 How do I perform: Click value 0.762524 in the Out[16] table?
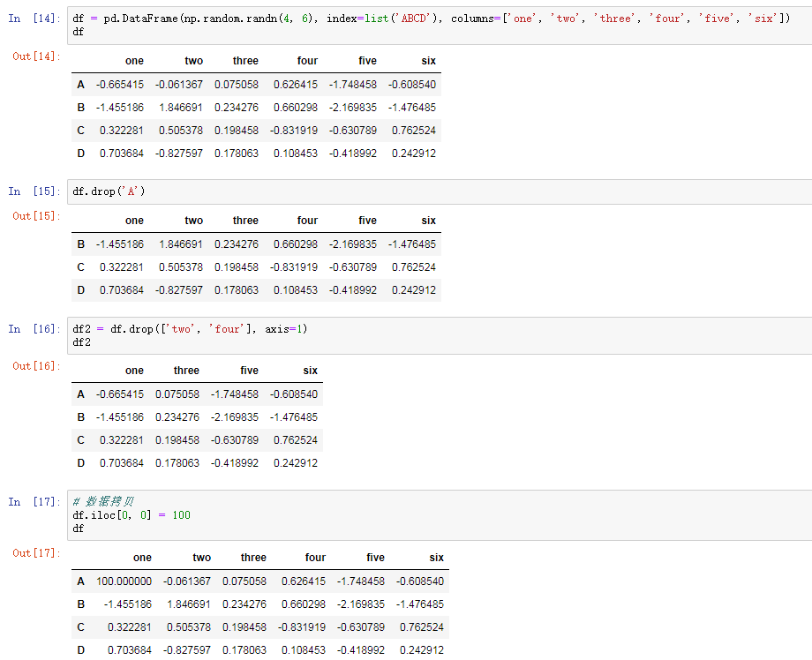pos(296,440)
